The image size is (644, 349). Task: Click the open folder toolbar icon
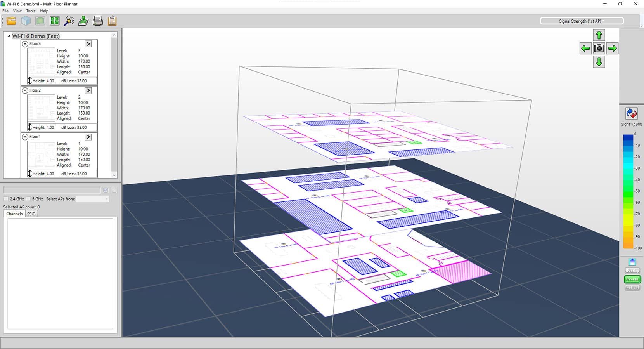[x=11, y=21]
